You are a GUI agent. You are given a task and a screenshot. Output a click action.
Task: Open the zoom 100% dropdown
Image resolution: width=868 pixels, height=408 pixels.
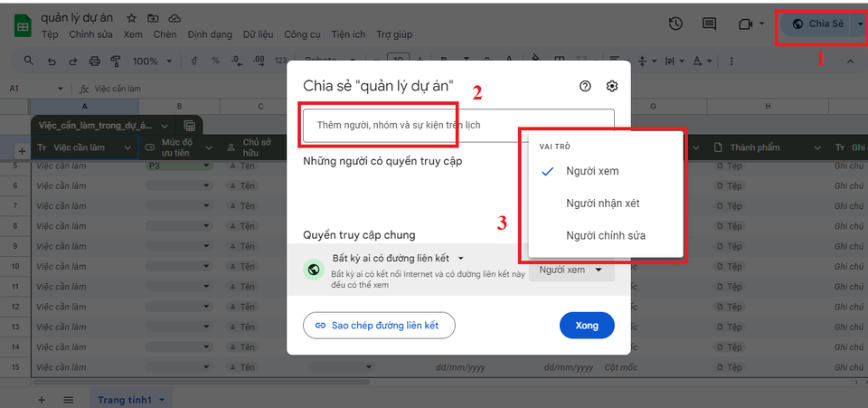point(151,61)
